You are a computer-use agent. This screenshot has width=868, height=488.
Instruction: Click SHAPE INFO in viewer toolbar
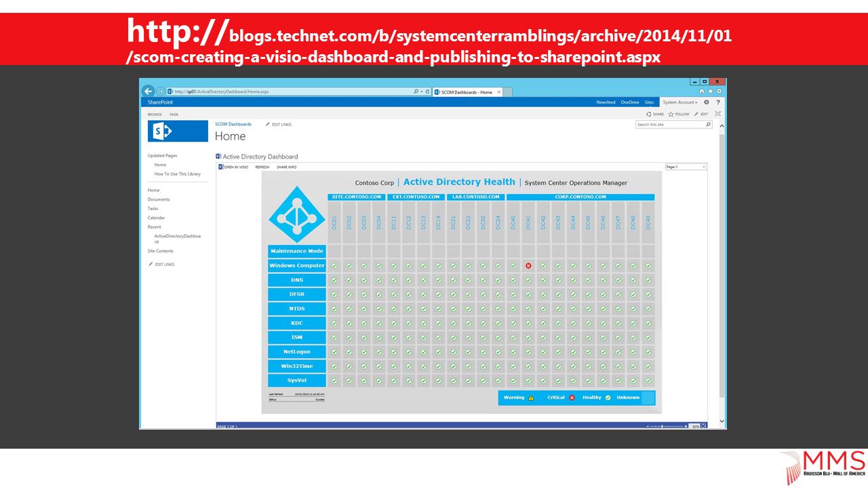(x=286, y=167)
